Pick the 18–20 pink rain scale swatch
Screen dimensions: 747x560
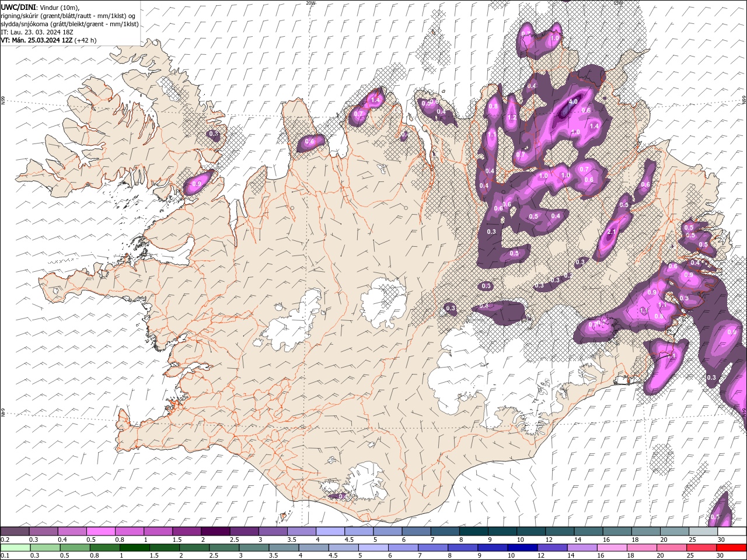pyautogui.click(x=643, y=548)
